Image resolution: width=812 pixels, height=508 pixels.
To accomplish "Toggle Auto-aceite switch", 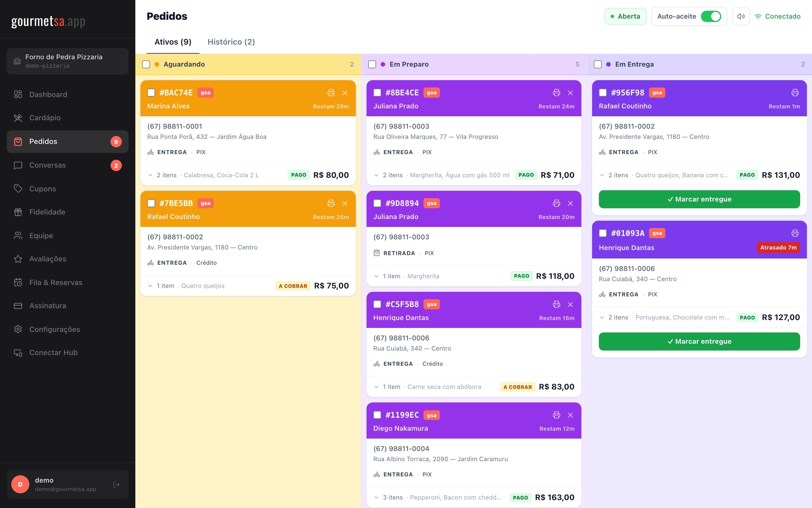I will point(711,16).
